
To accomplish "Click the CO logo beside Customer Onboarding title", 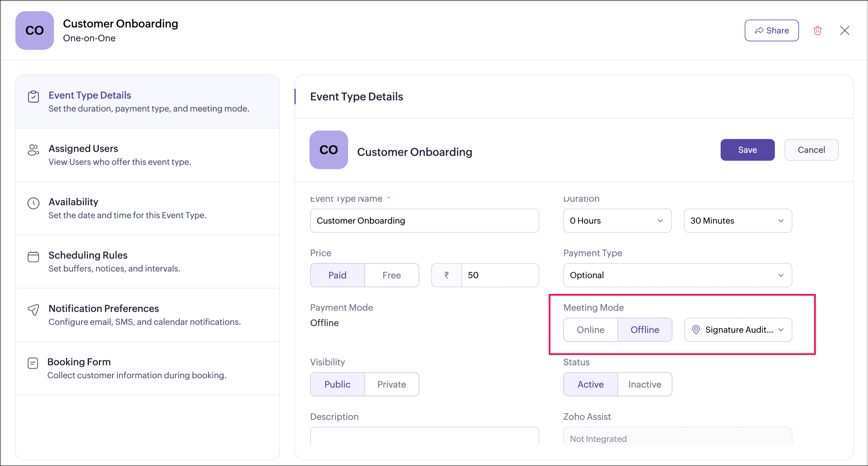I will [x=329, y=150].
